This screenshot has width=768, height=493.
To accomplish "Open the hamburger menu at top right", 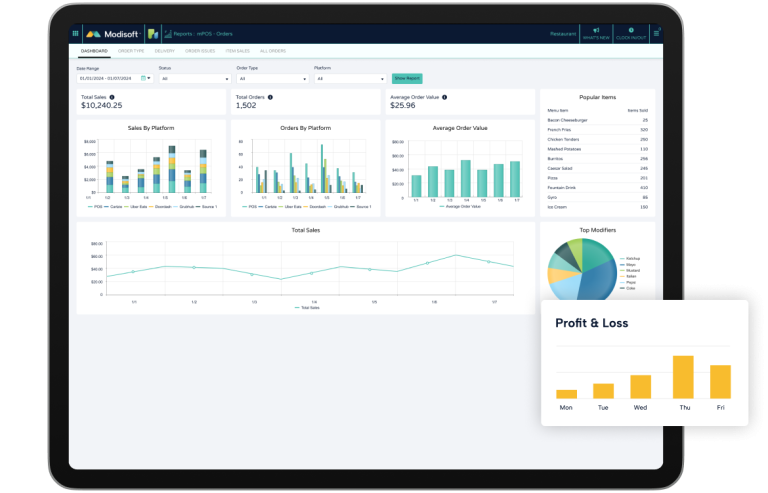I will (x=656, y=33).
